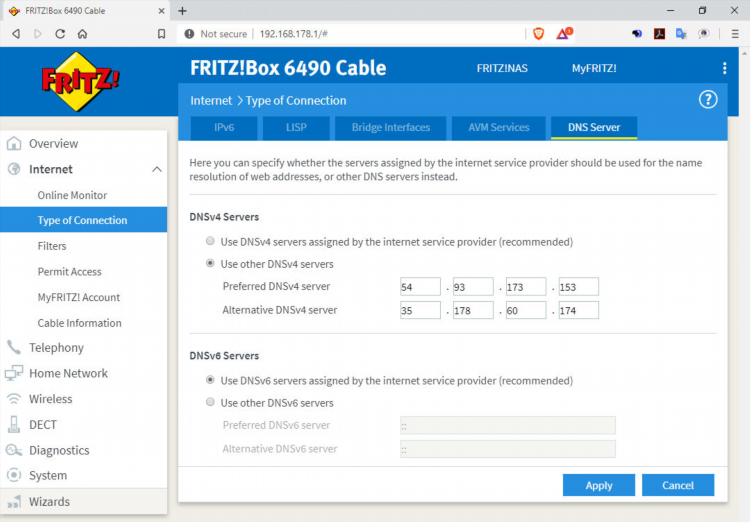Click the Preferred DNSv6 server field
750x522 pixels.
[x=507, y=425]
